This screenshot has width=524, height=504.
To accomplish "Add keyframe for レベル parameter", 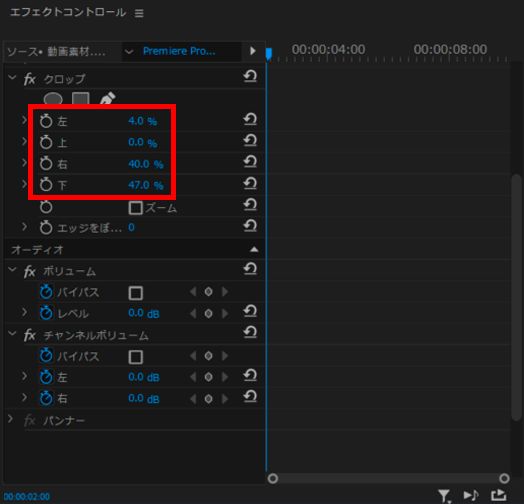I will [209, 313].
